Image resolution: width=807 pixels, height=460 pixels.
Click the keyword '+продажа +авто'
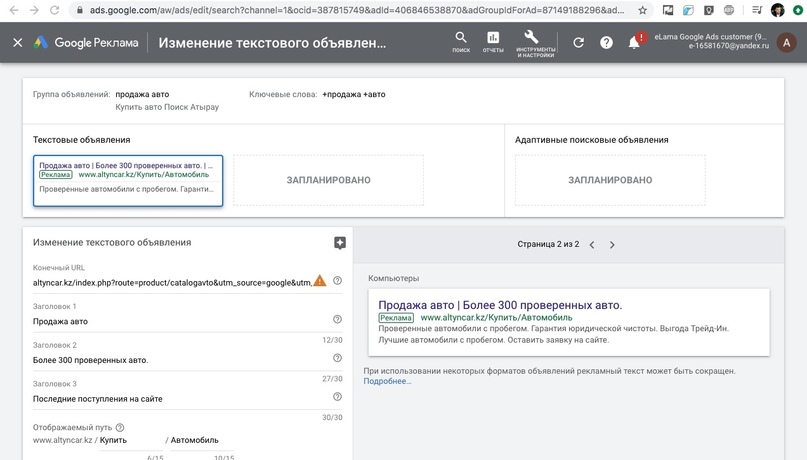354,94
